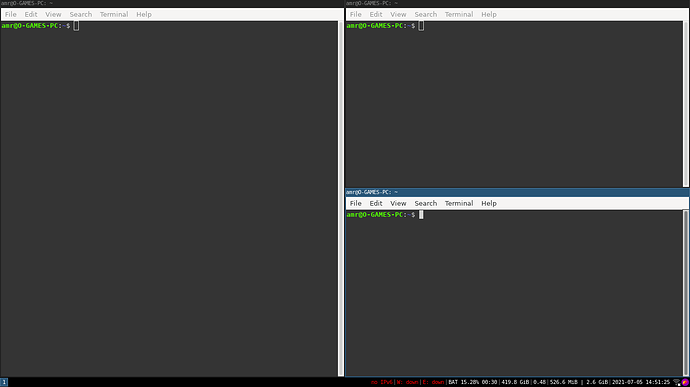Image resolution: width=690 pixels, height=387 pixels.
Task: Click the 'no IPv6' status entry
Action: click(381, 382)
